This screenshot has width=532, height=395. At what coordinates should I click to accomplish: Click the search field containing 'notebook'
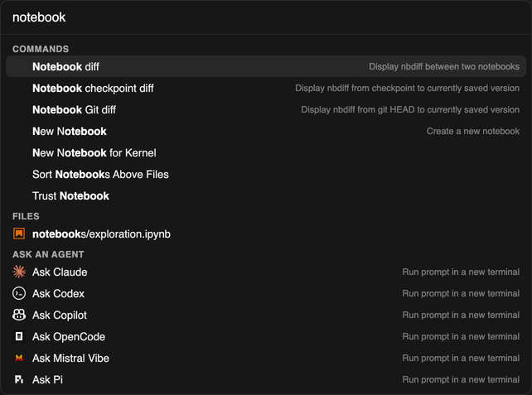point(266,17)
